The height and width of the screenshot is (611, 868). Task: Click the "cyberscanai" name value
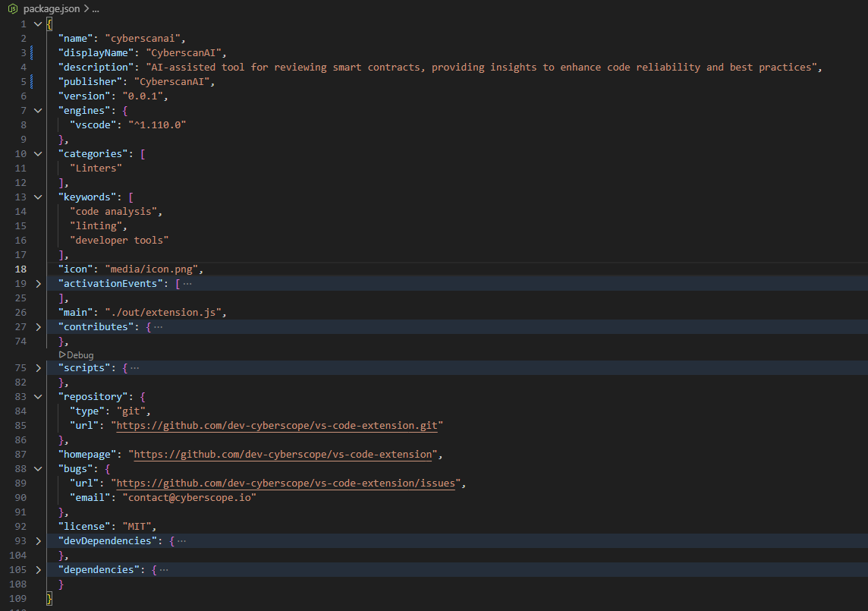point(143,38)
